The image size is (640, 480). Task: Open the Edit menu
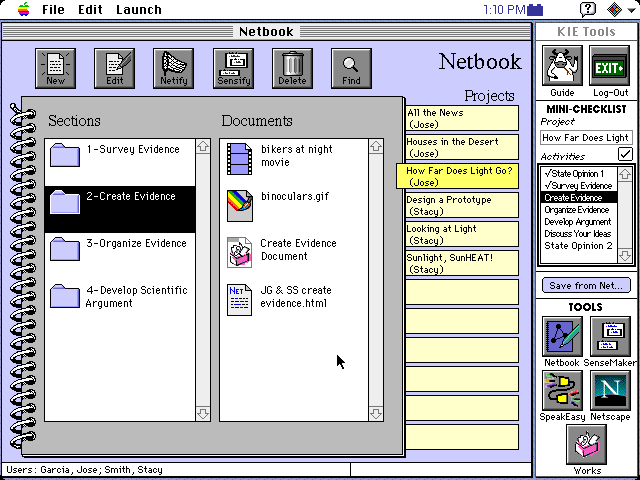[x=90, y=9]
